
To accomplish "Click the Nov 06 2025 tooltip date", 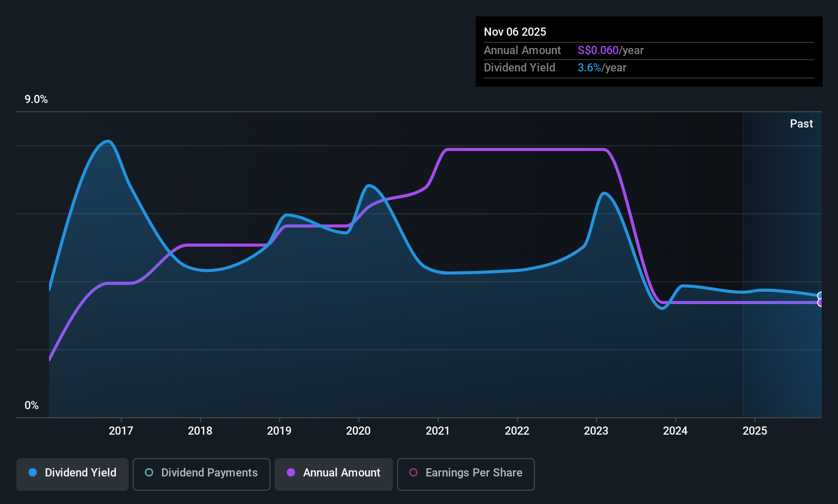I will click(515, 32).
